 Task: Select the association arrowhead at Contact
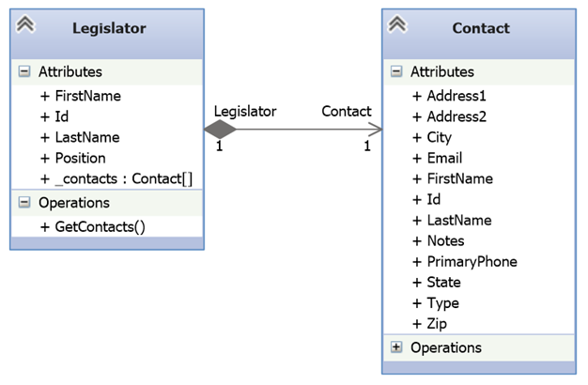click(374, 130)
